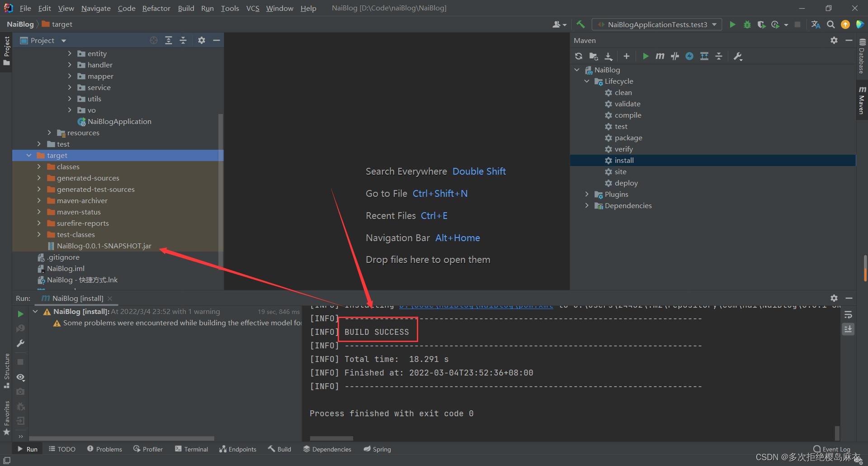The image size is (868, 466).
Task: Open run configuration dropdown NaiBlogApplicationTests.test3
Action: [657, 24]
